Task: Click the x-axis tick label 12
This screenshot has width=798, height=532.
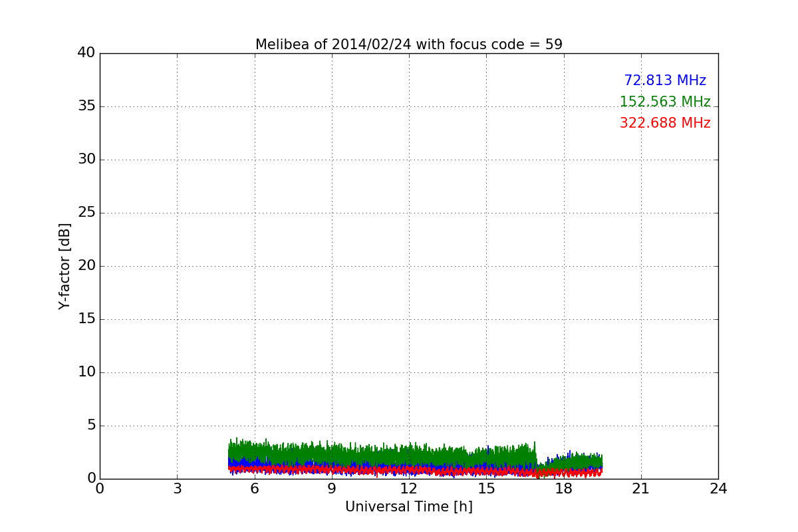Action: pos(409,489)
